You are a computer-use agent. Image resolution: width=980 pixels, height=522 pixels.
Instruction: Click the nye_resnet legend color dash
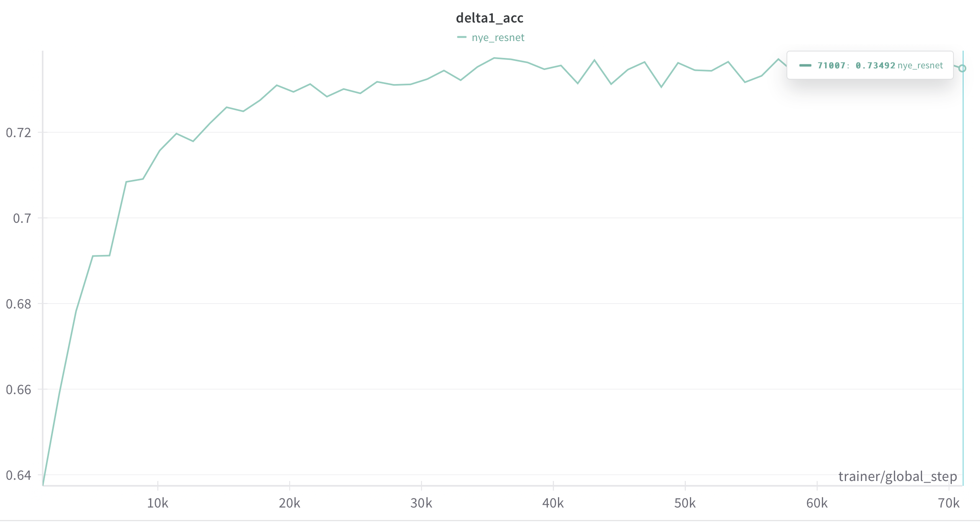pos(462,37)
